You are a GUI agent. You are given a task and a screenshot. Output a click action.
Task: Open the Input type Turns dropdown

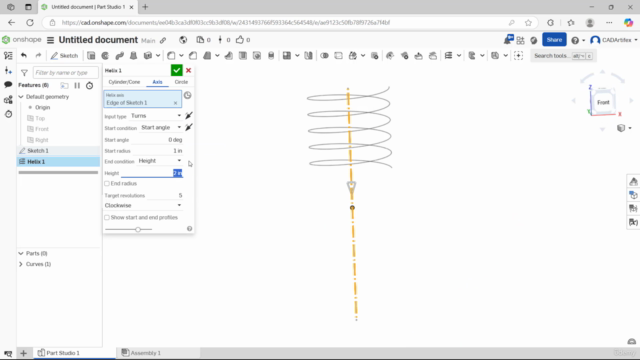(156, 116)
